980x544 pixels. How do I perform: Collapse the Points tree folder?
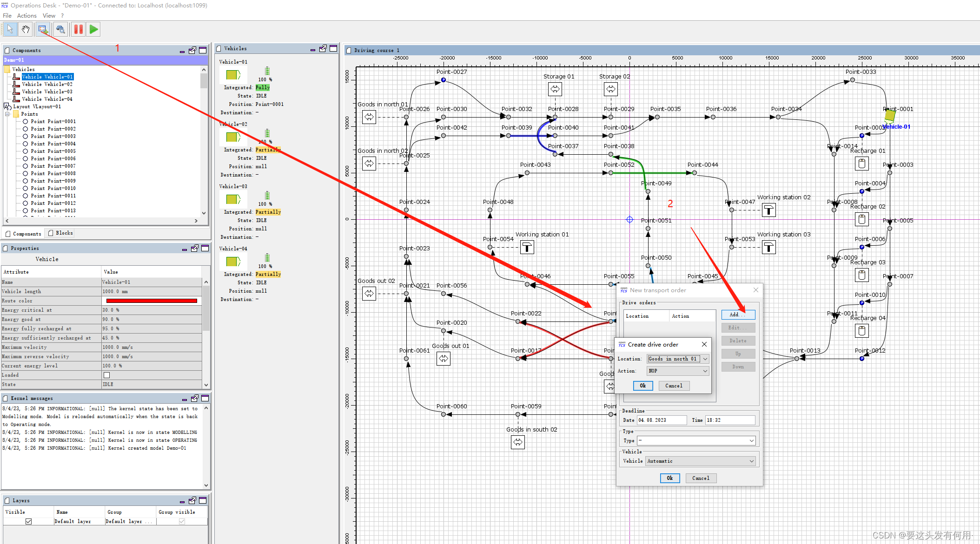click(7, 114)
